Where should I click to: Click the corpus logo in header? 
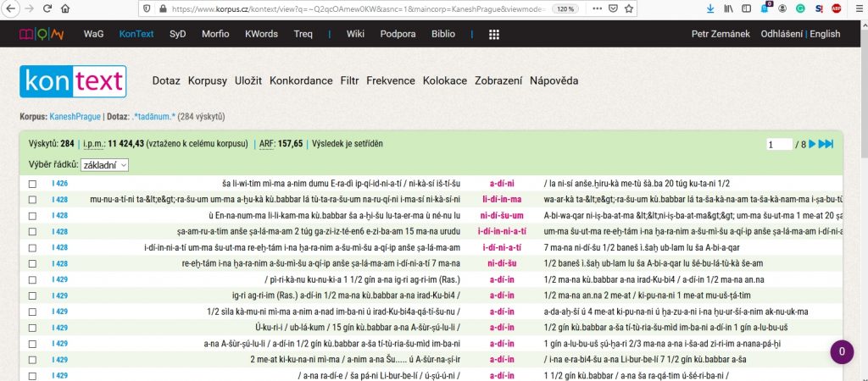pos(42,34)
